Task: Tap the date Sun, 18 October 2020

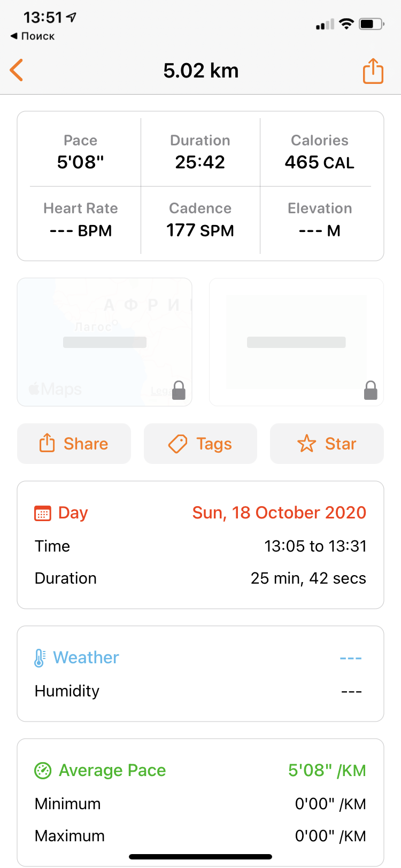Action: (279, 513)
